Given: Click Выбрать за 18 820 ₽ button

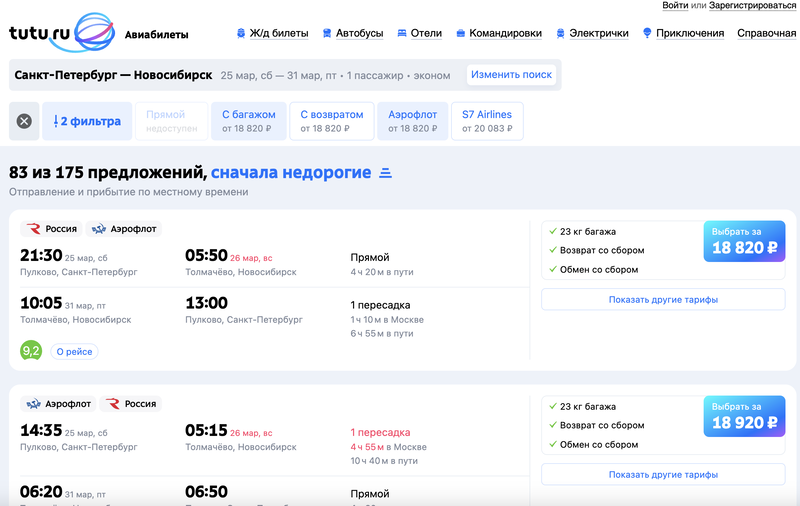Looking at the screenshot, I should click(744, 241).
